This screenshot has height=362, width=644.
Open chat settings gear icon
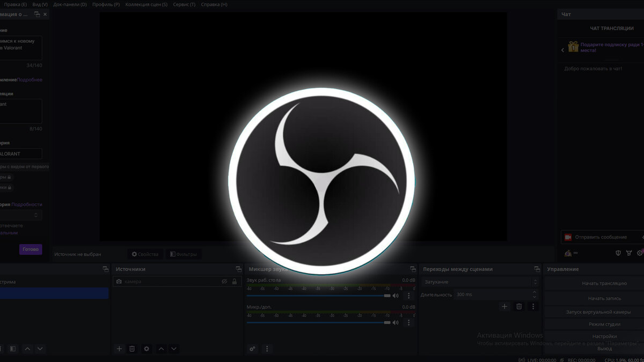point(640,253)
